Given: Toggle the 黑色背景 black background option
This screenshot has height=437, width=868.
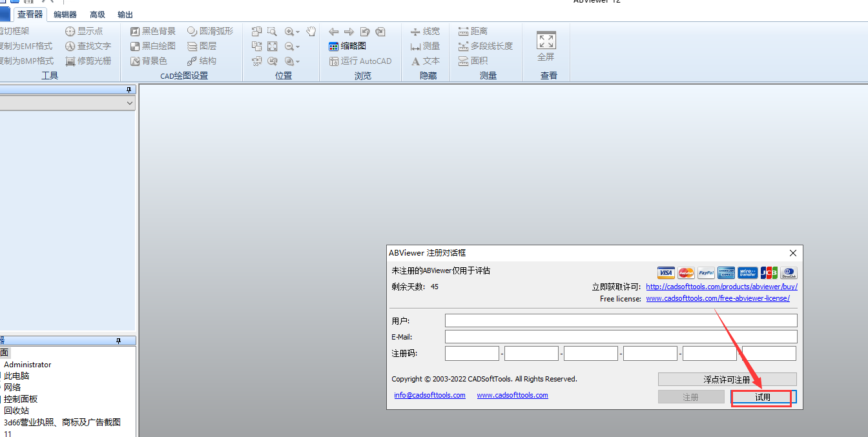Looking at the screenshot, I should [153, 31].
